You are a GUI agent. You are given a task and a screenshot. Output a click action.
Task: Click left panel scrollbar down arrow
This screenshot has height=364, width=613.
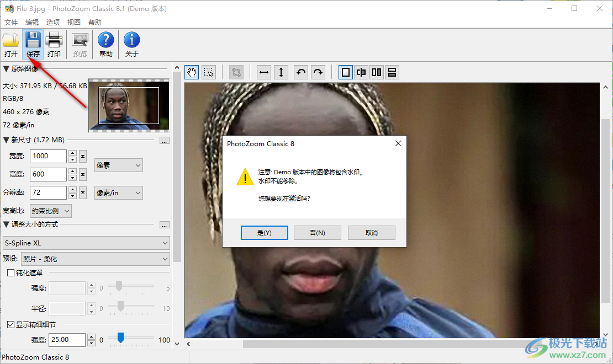point(177,344)
